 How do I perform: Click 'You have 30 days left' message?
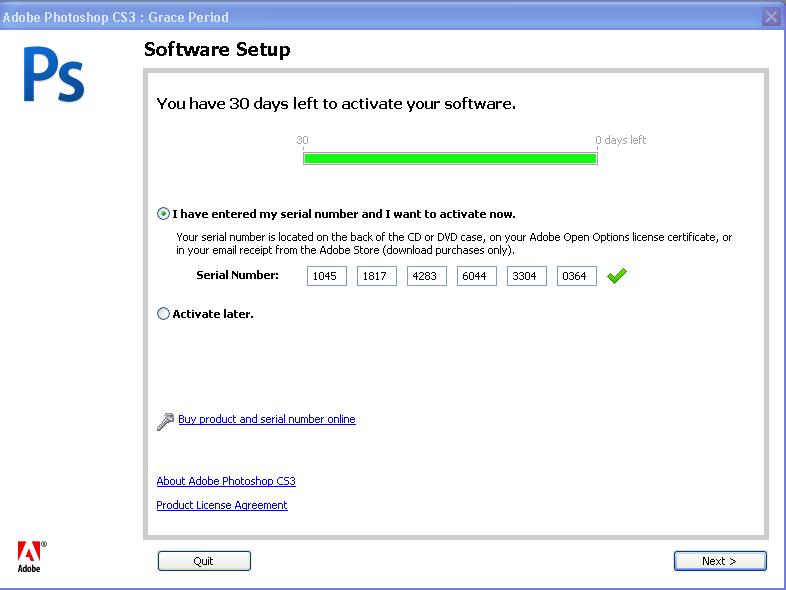click(336, 104)
